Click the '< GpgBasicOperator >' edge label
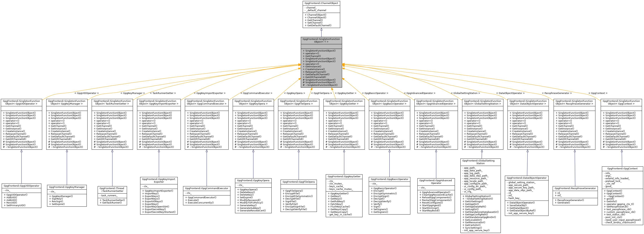Screen dimensions: 644x234 375,93
